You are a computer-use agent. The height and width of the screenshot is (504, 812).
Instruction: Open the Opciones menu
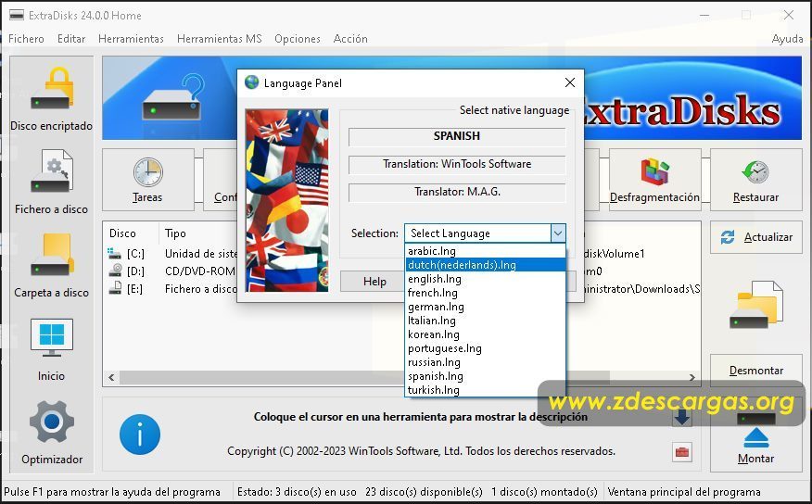coord(298,39)
